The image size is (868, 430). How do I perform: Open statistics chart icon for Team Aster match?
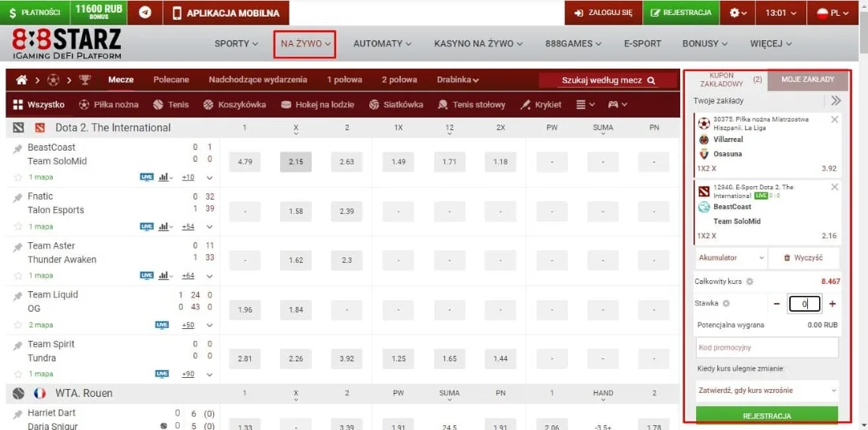click(164, 275)
